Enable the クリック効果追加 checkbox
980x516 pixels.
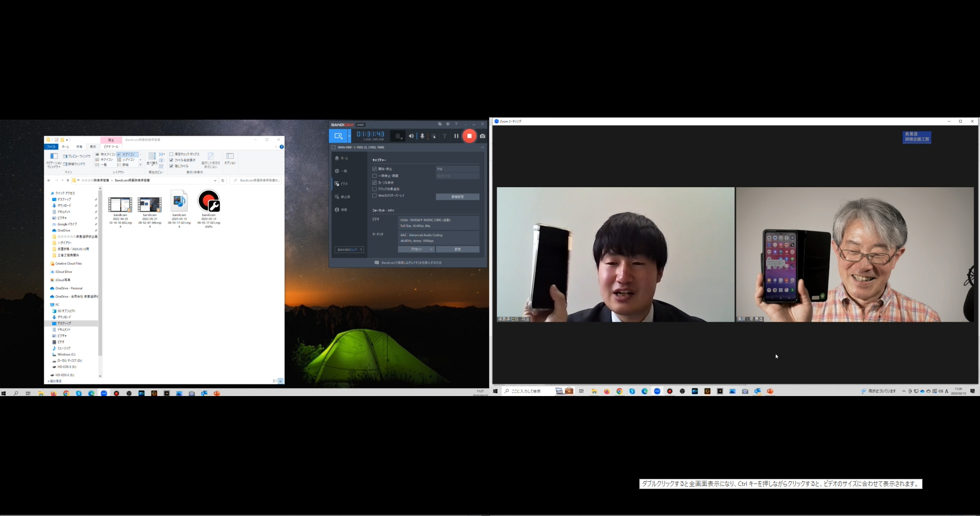coord(374,189)
